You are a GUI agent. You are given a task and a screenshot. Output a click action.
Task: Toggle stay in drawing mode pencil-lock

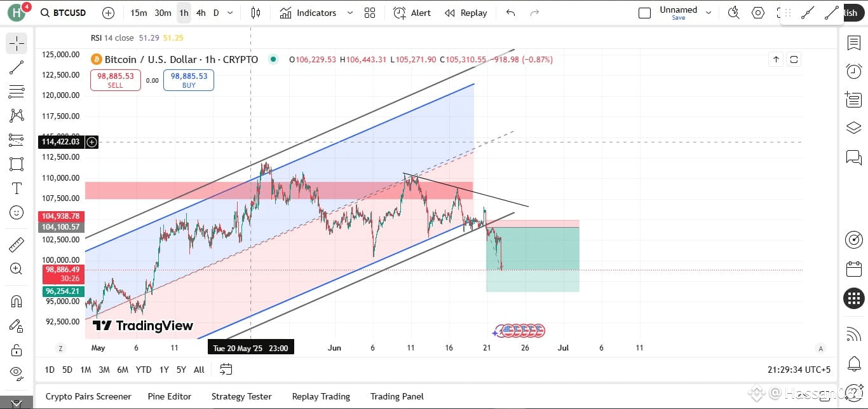coord(17,326)
